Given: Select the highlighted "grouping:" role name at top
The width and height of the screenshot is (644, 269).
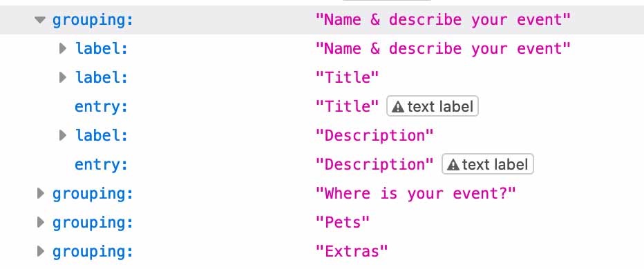Looking at the screenshot, I should coord(93,20).
